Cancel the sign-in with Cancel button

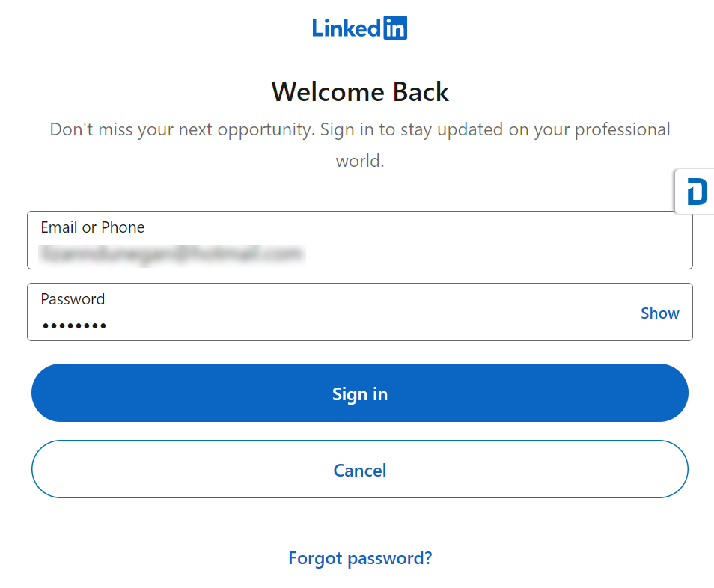click(x=360, y=469)
